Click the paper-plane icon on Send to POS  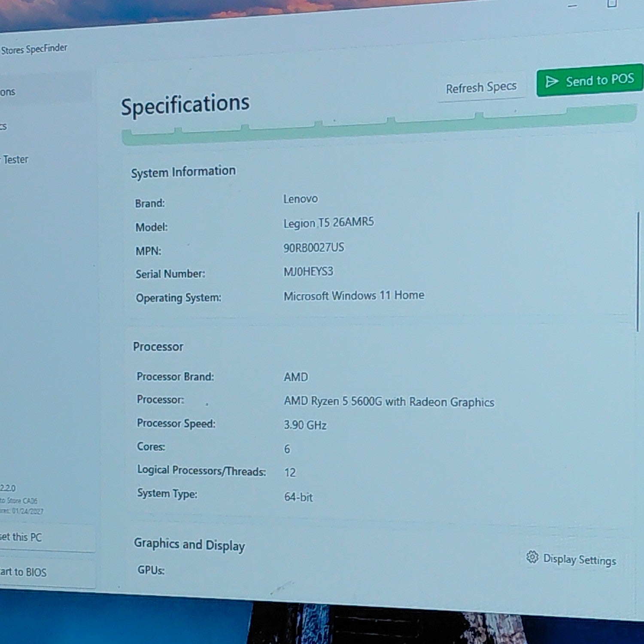click(552, 82)
